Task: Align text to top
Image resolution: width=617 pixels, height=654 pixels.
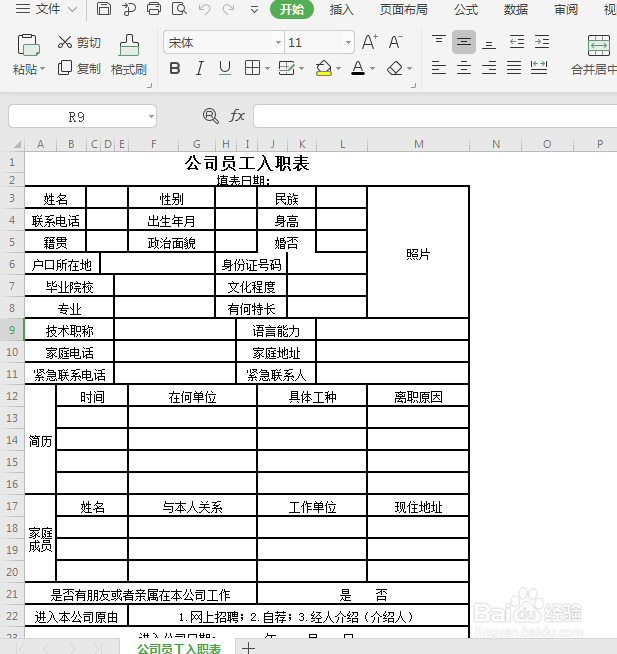Action: click(x=438, y=42)
